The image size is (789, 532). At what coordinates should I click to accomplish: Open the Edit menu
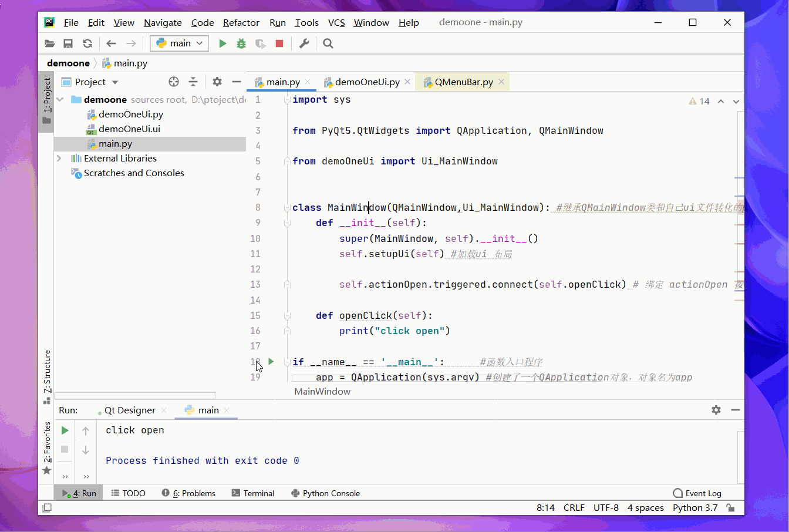point(96,22)
